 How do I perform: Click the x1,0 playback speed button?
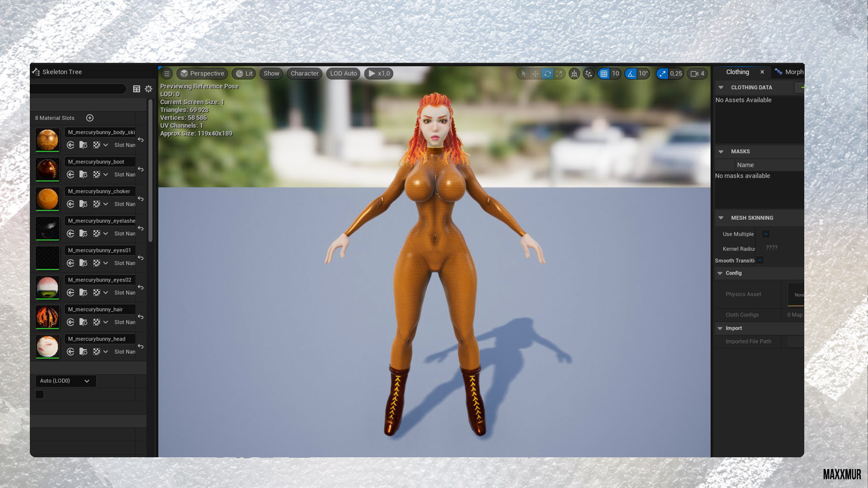tap(379, 74)
